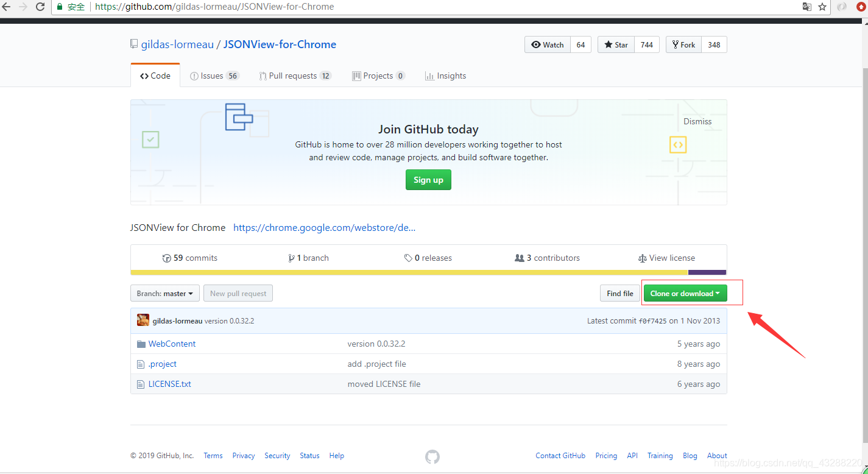Screen dimensions: 868x474
Task: Open the View license link
Action: tap(666, 258)
